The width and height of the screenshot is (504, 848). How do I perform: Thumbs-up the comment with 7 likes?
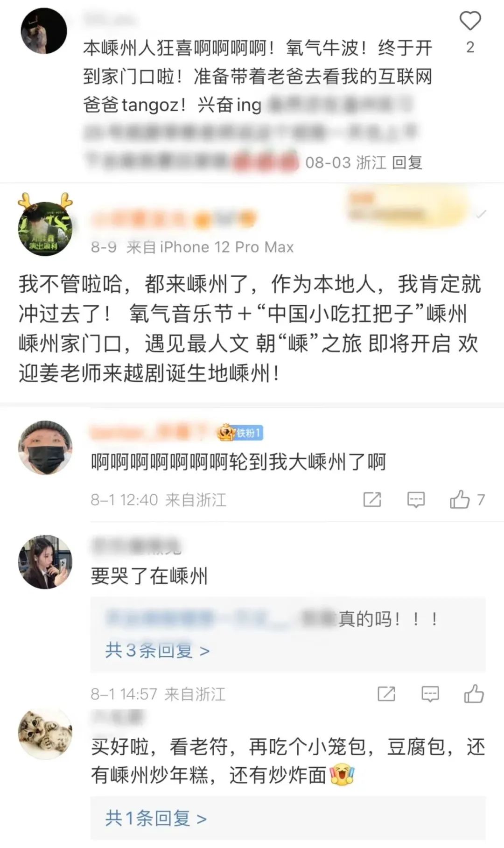[x=460, y=499]
